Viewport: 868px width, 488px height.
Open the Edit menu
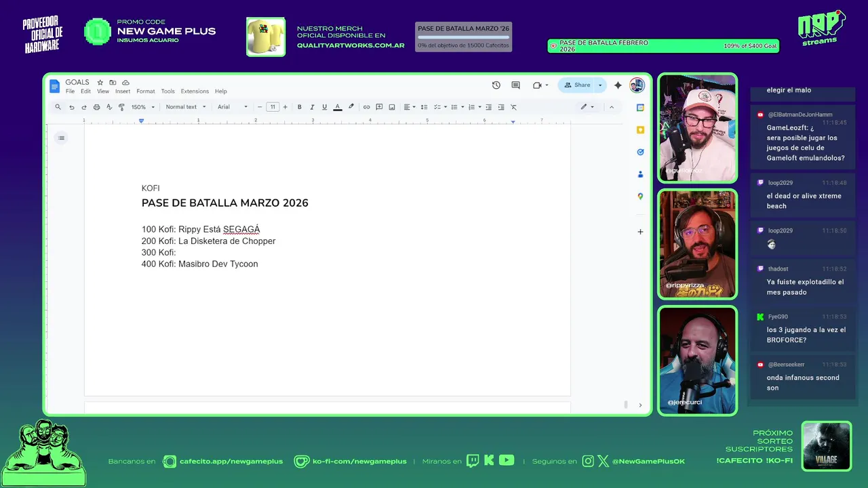tap(85, 91)
